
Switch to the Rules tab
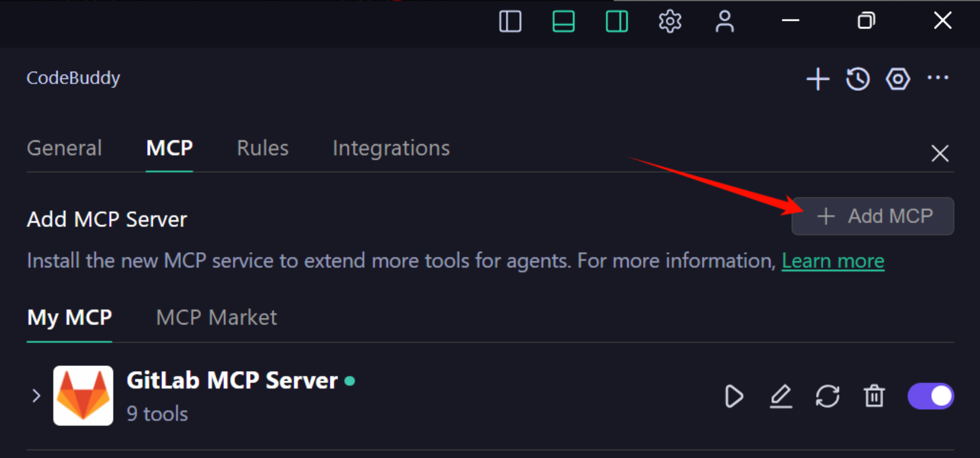[x=263, y=148]
